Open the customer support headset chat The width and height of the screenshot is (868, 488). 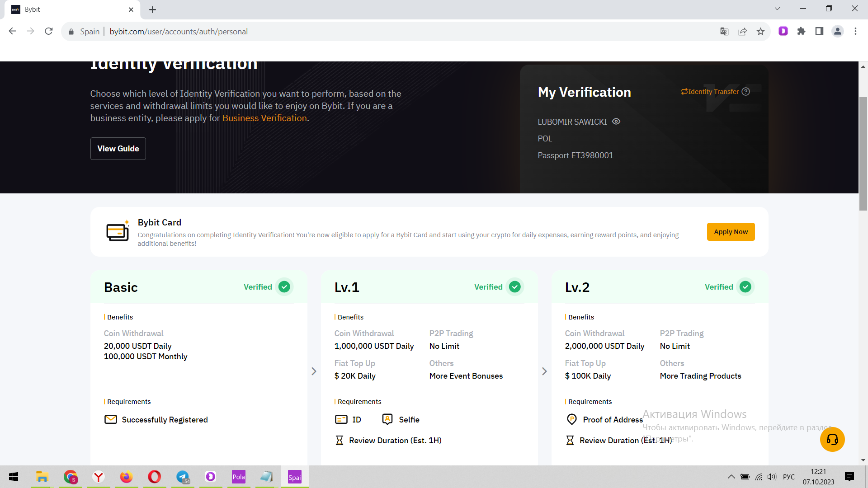click(x=832, y=439)
